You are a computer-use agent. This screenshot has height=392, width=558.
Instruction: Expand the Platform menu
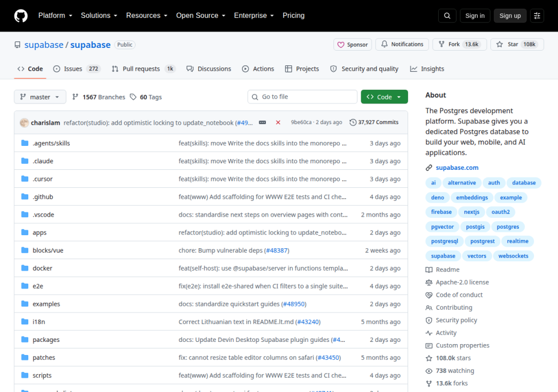pos(55,16)
